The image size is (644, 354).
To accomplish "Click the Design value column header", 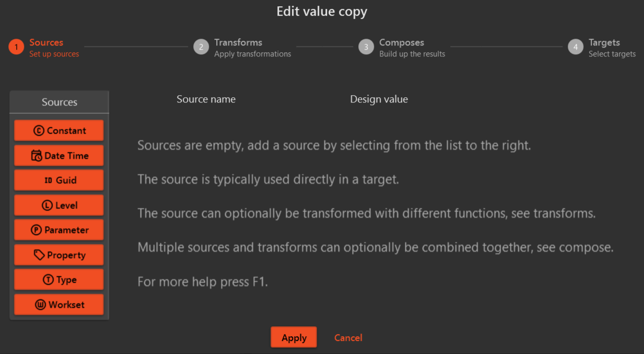I will point(379,99).
